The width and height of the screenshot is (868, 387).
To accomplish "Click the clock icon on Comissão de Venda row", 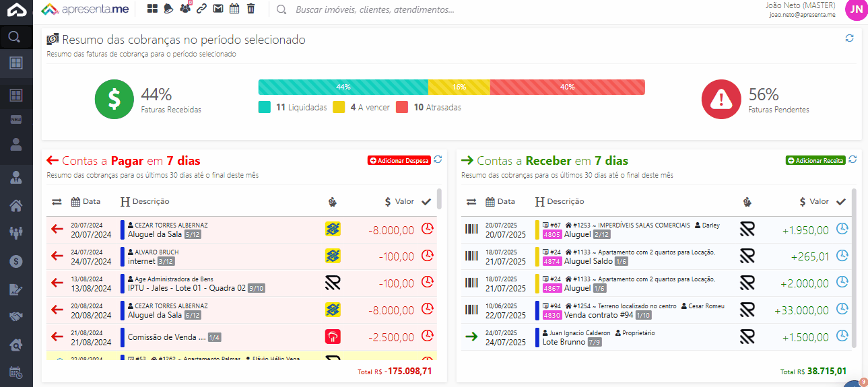I will click(427, 337).
